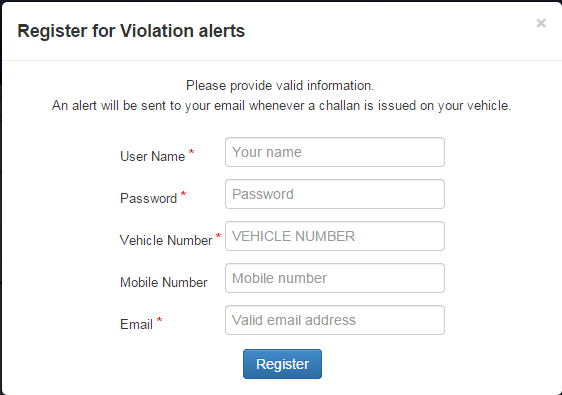Click the red asterisk beside Vehicle Number
The height and width of the screenshot is (395, 562).
(218, 236)
